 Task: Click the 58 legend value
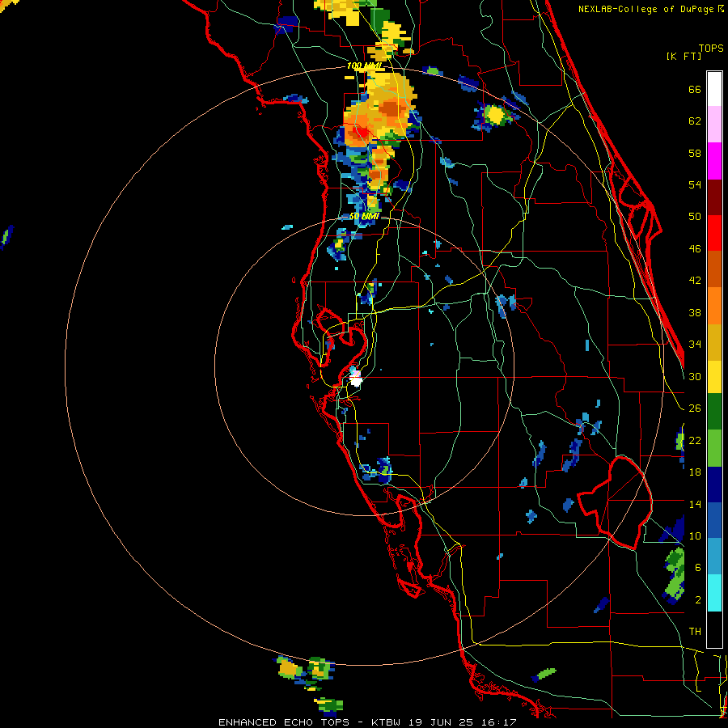695,153
